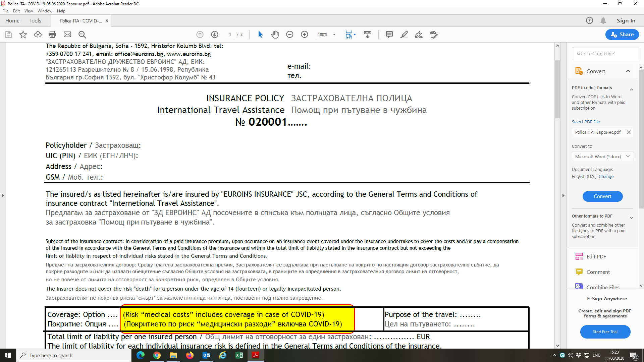Open the Action Center notifications icon
The height and width of the screenshot is (362, 644).
[x=634, y=356]
